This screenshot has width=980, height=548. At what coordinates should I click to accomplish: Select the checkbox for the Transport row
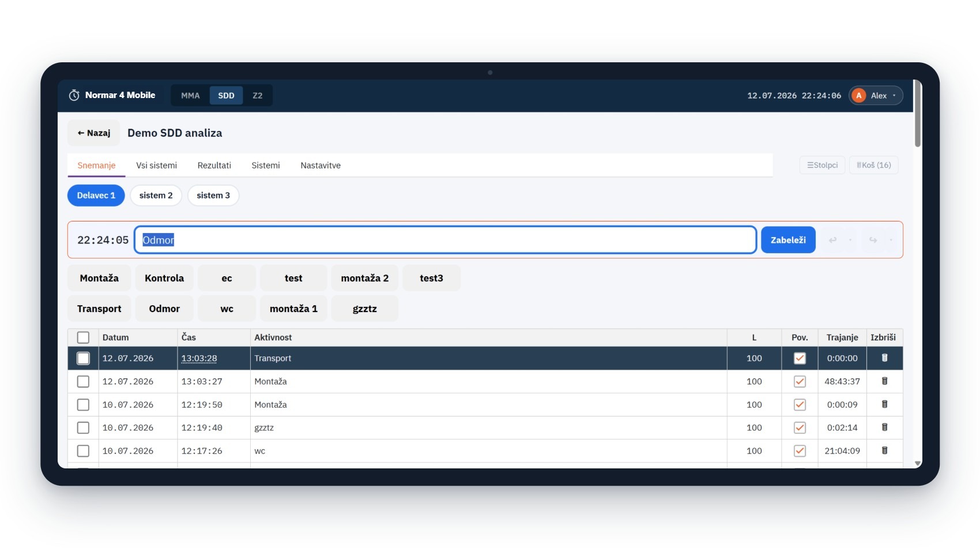(83, 358)
